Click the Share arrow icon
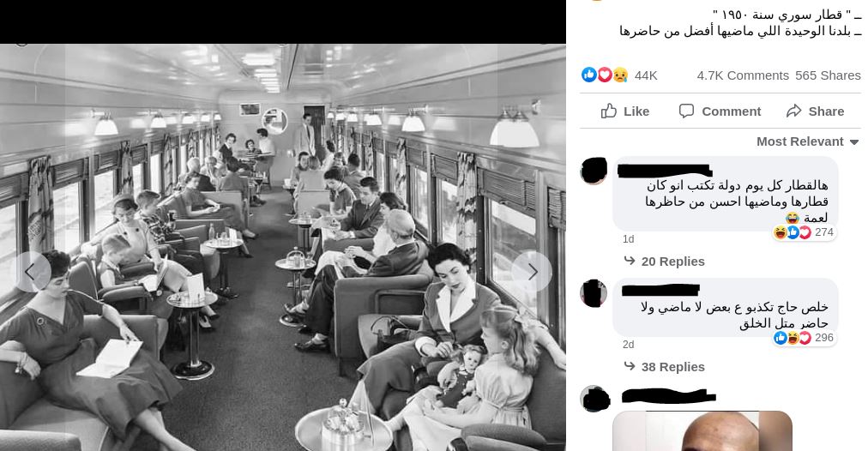This screenshot has height=451, width=868. click(794, 111)
